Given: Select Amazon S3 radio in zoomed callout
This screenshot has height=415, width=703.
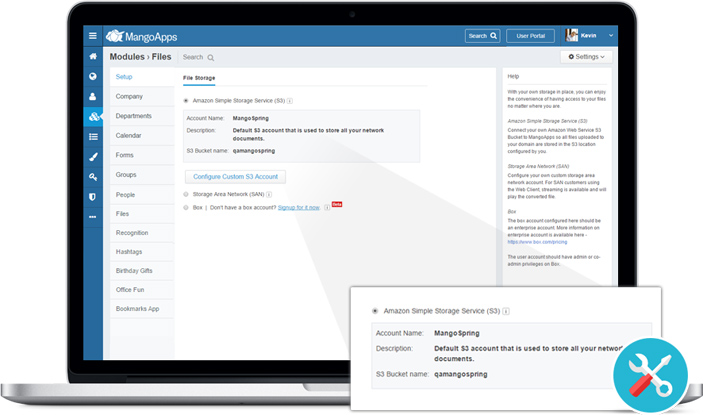Looking at the screenshot, I should click(375, 311).
